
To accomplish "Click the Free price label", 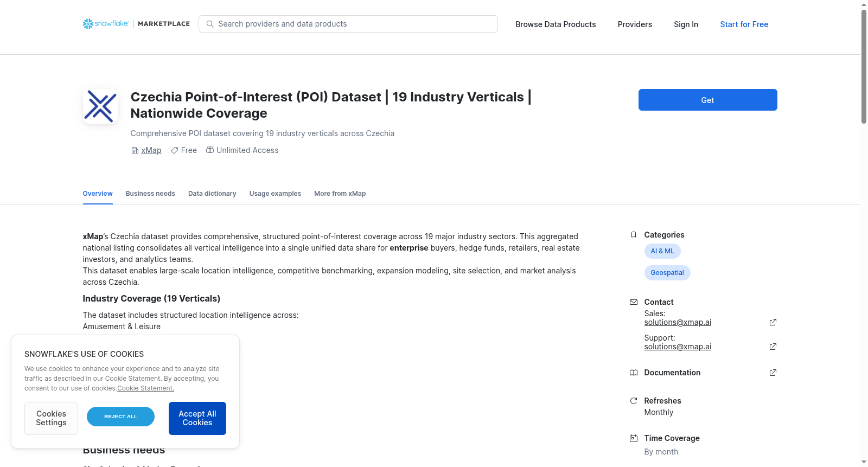I will click(189, 150).
